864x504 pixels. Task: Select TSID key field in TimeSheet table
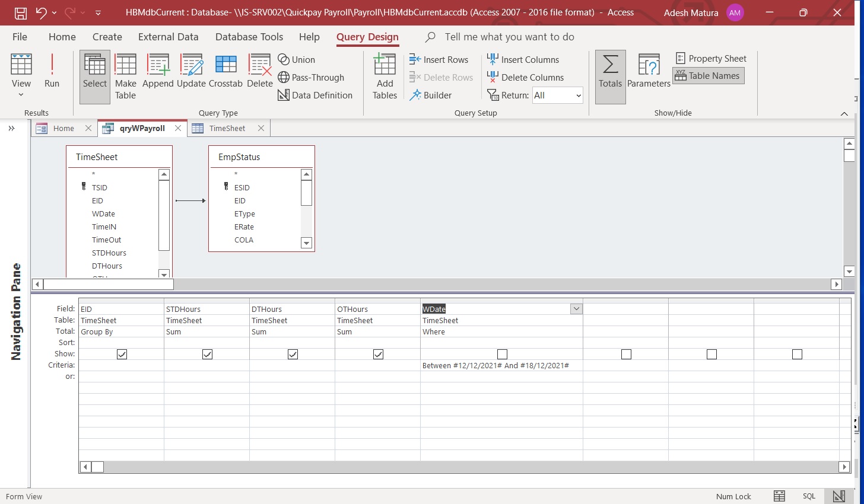[x=99, y=188]
